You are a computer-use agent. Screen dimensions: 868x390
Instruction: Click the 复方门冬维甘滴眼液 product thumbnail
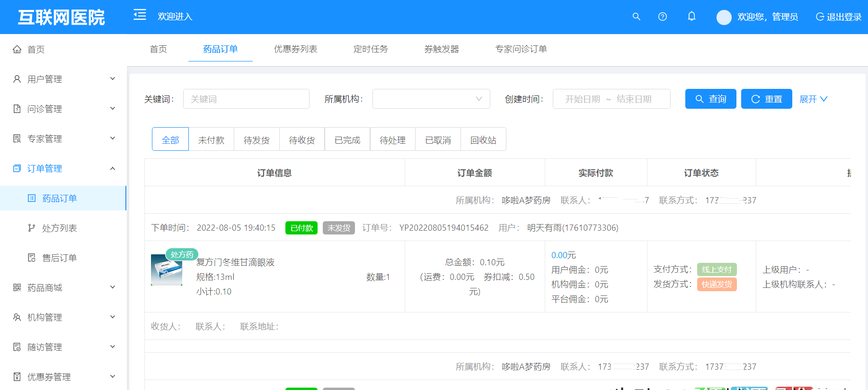click(x=167, y=270)
